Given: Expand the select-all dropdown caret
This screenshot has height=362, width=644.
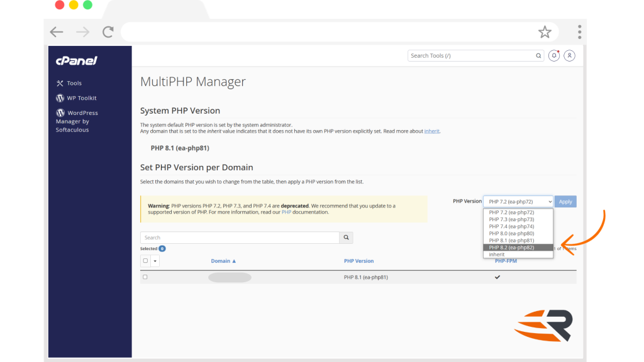Looking at the screenshot, I should pyautogui.click(x=155, y=261).
